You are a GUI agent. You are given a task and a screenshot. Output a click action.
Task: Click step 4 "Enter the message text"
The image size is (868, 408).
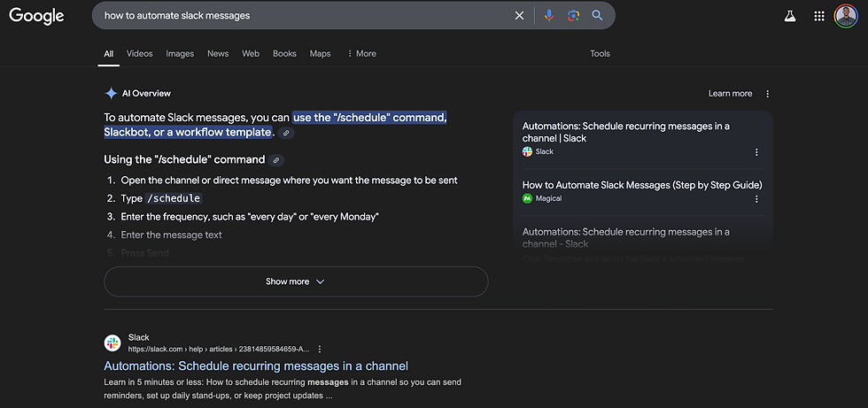[x=171, y=235]
